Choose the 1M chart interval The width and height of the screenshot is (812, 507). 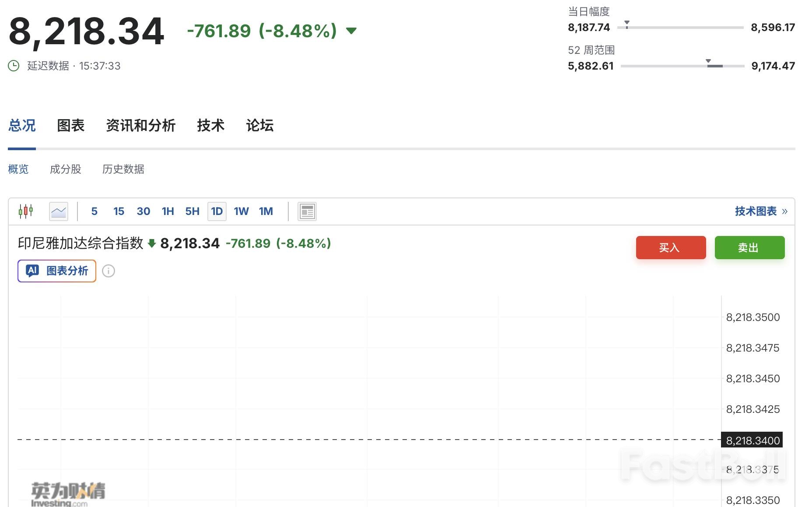click(x=266, y=211)
